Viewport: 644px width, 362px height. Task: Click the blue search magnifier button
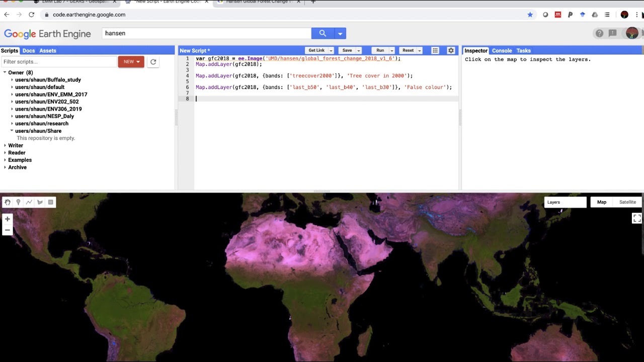tap(323, 33)
